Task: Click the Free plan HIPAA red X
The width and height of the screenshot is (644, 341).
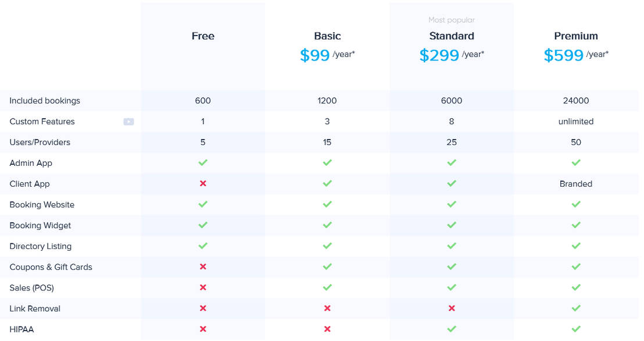Action: click(x=203, y=329)
